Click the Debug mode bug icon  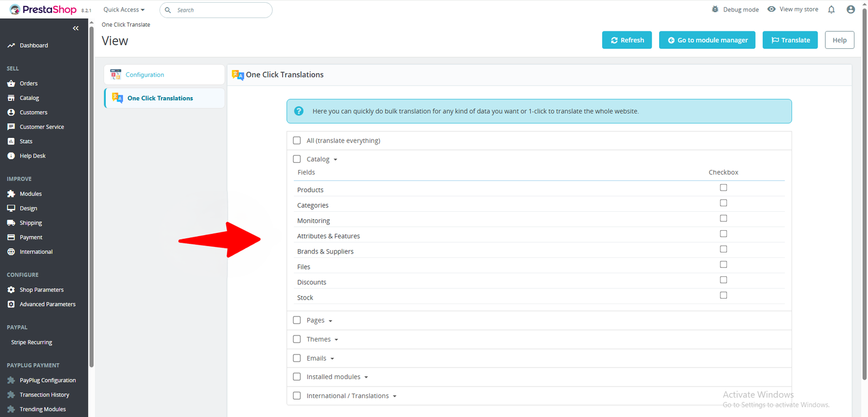(715, 9)
